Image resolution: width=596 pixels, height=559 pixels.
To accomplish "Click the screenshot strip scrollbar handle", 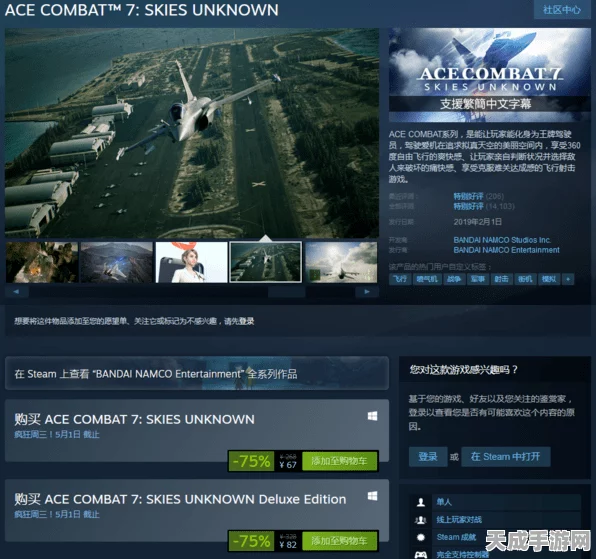I will (x=287, y=292).
